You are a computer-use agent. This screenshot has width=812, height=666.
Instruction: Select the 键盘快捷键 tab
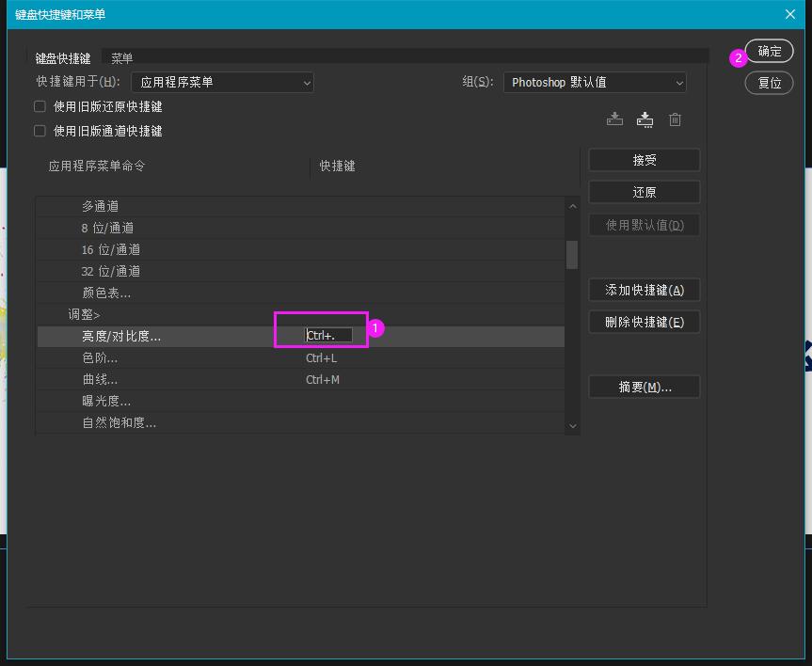(x=63, y=58)
